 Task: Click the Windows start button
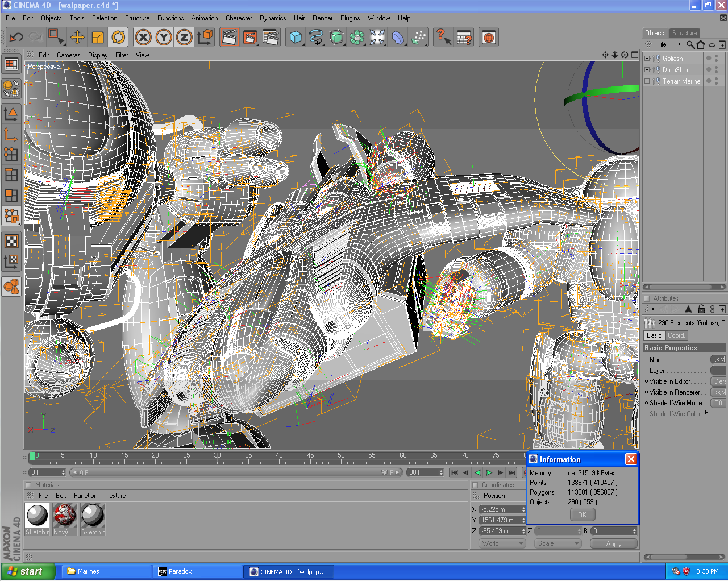[x=28, y=571]
